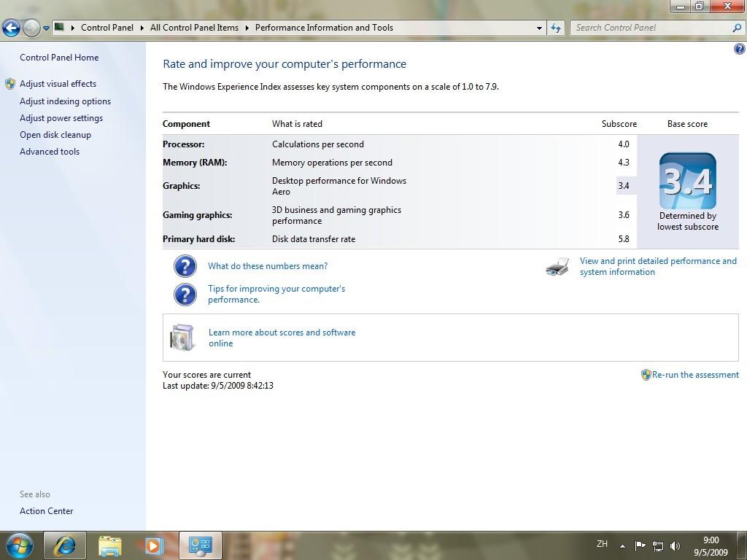Click the ZH language indicator
Screen dimensions: 747x560
[602, 544]
